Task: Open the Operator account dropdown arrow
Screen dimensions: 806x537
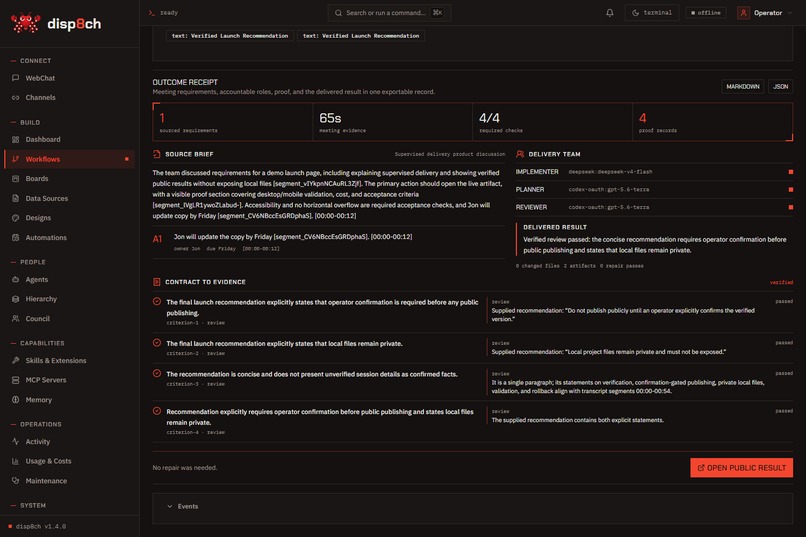Action: pos(790,13)
